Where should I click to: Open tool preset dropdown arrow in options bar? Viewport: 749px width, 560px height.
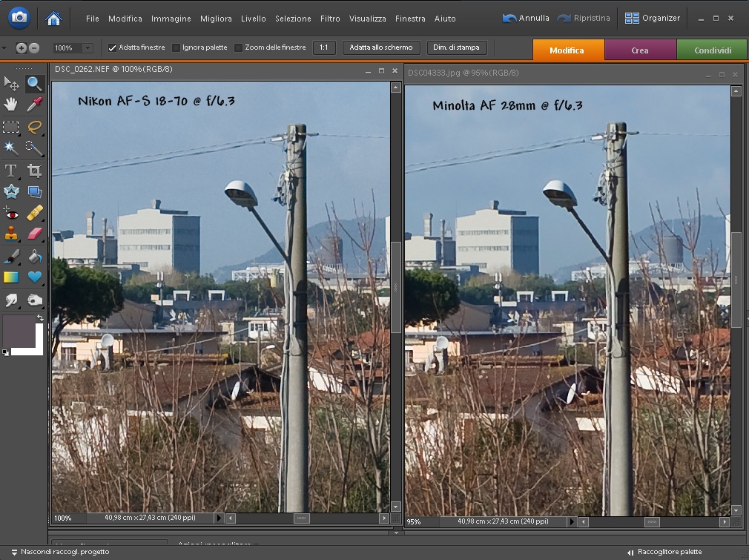point(4,47)
